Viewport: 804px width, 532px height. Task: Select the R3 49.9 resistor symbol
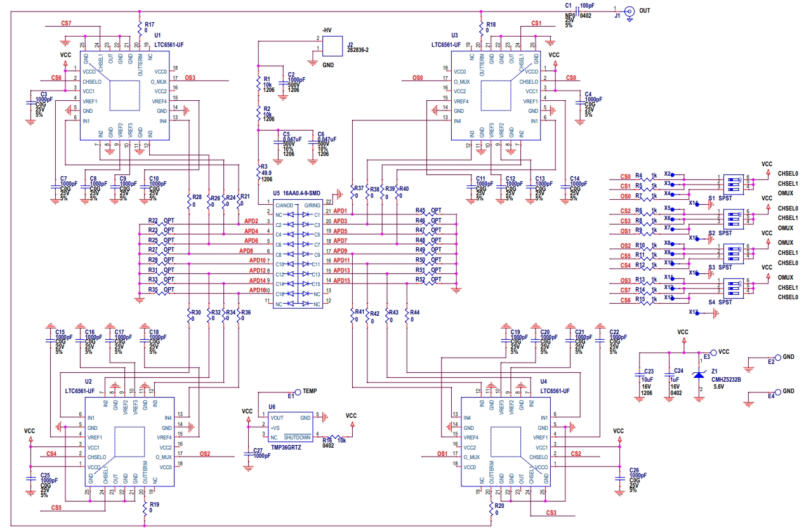click(258, 171)
